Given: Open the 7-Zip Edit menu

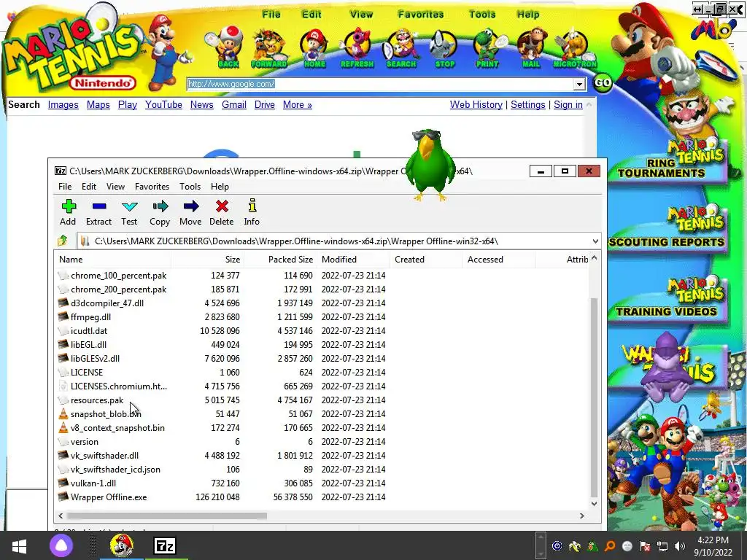Looking at the screenshot, I should 88,187.
